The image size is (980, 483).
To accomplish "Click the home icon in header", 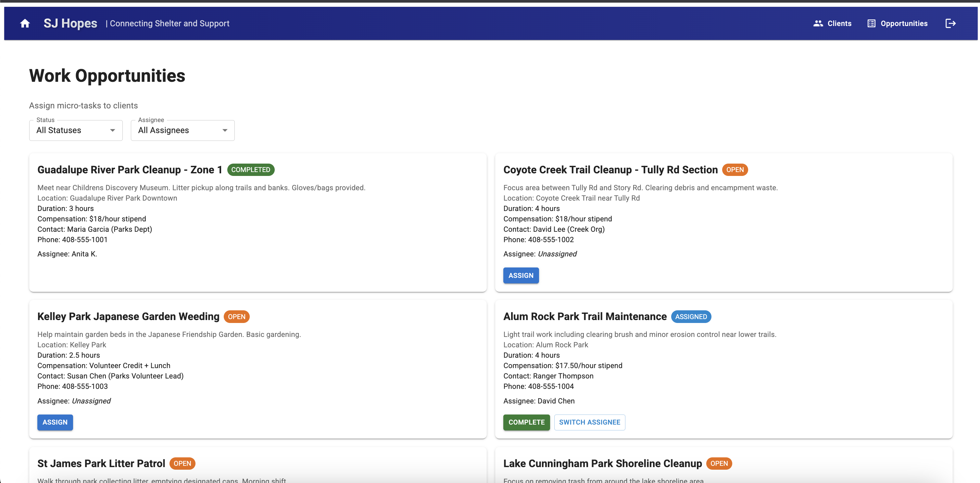I will (x=25, y=24).
